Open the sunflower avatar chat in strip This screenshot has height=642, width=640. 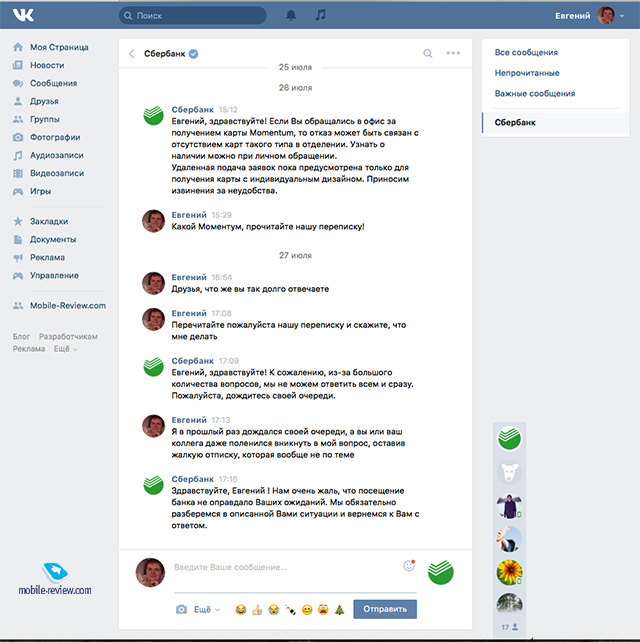pyautogui.click(x=509, y=572)
